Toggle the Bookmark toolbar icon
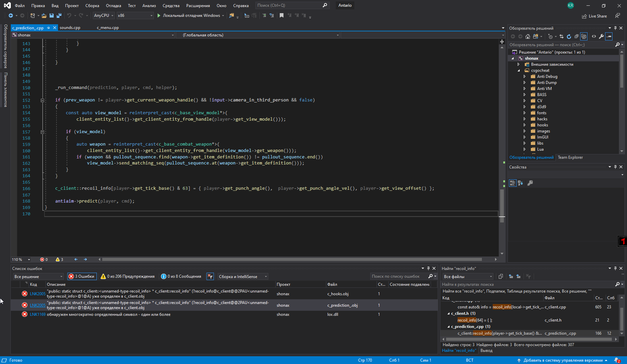 click(281, 16)
